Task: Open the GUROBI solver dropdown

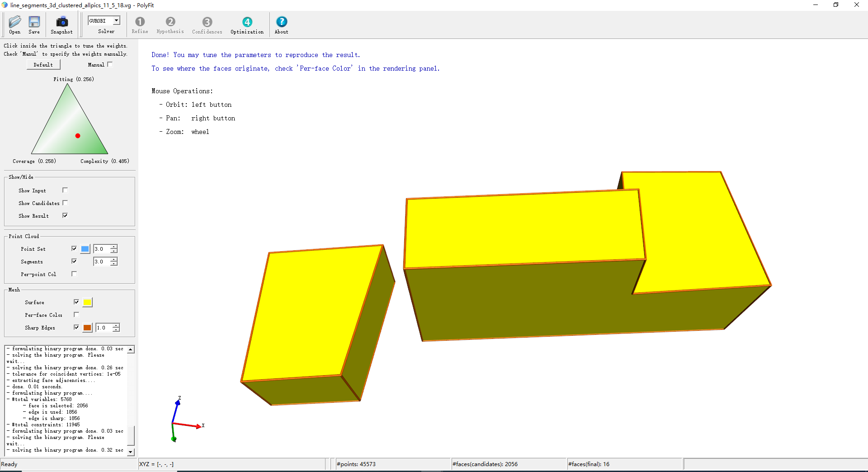Action: tap(116, 21)
